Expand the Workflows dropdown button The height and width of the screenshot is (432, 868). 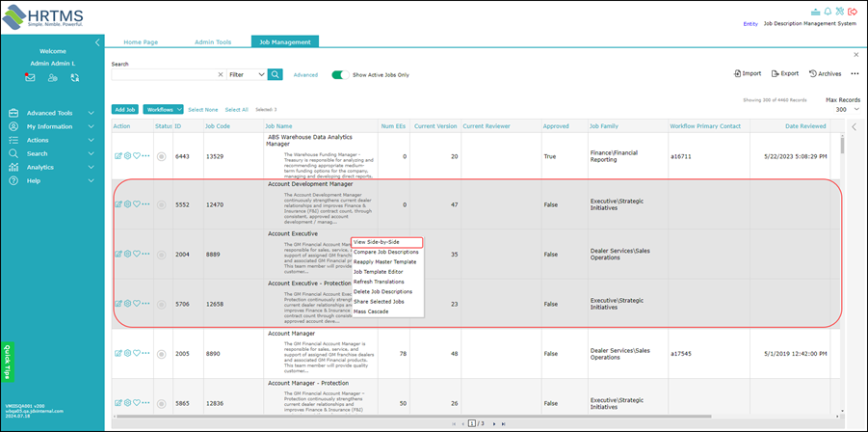click(x=164, y=110)
